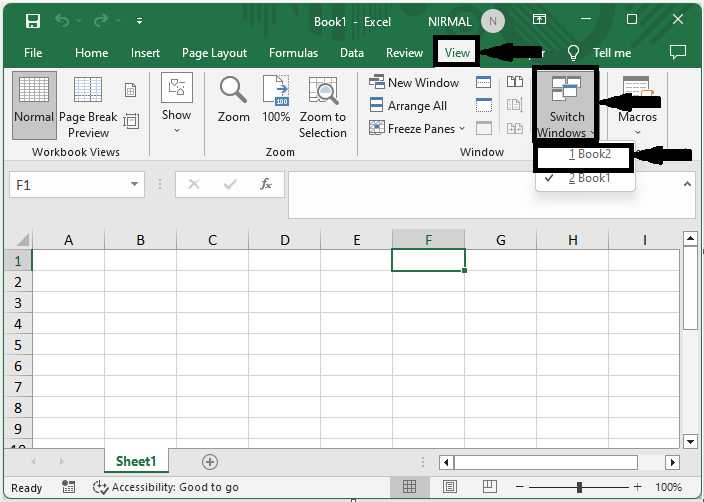This screenshot has height=502, width=704.
Task: Select Page Break Preview in status bar
Action: point(489,487)
